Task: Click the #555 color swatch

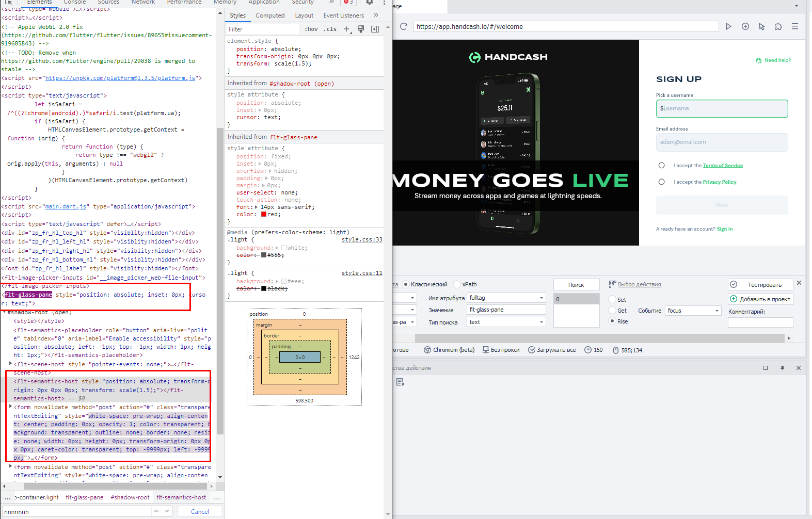Action: (x=264, y=255)
